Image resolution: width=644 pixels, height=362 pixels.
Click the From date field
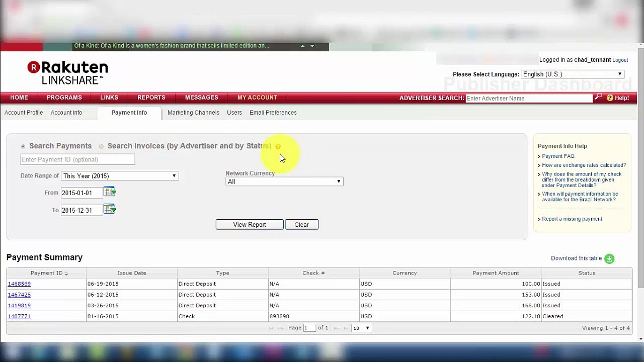81,193
